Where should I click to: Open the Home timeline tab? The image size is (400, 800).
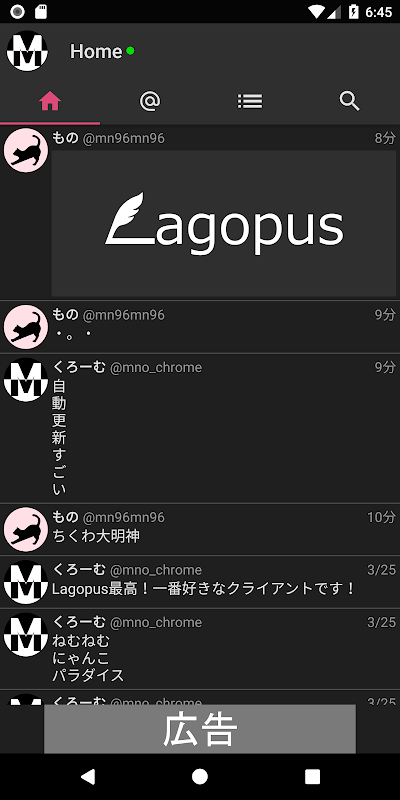click(50, 102)
